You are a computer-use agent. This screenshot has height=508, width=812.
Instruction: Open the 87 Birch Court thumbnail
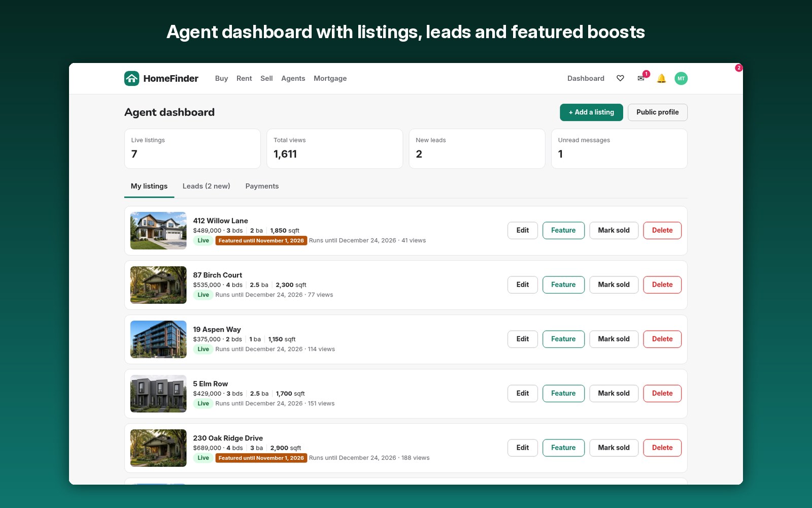[158, 285]
